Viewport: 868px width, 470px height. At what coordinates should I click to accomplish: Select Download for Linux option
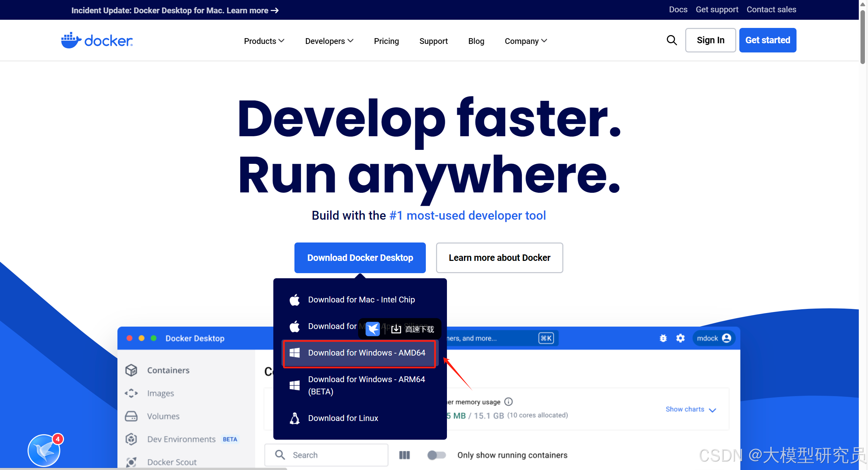pyautogui.click(x=343, y=418)
